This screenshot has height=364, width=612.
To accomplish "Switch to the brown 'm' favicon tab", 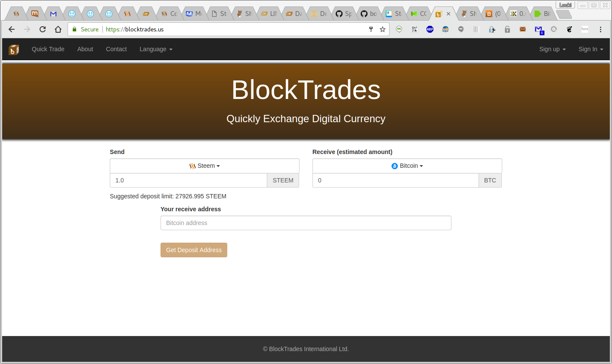I will pyautogui.click(x=35, y=14).
